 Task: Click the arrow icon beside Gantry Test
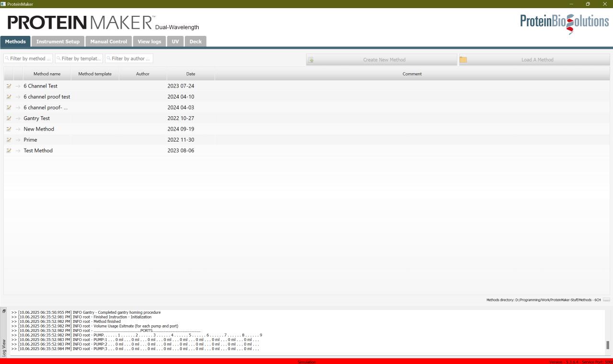coord(18,118)
